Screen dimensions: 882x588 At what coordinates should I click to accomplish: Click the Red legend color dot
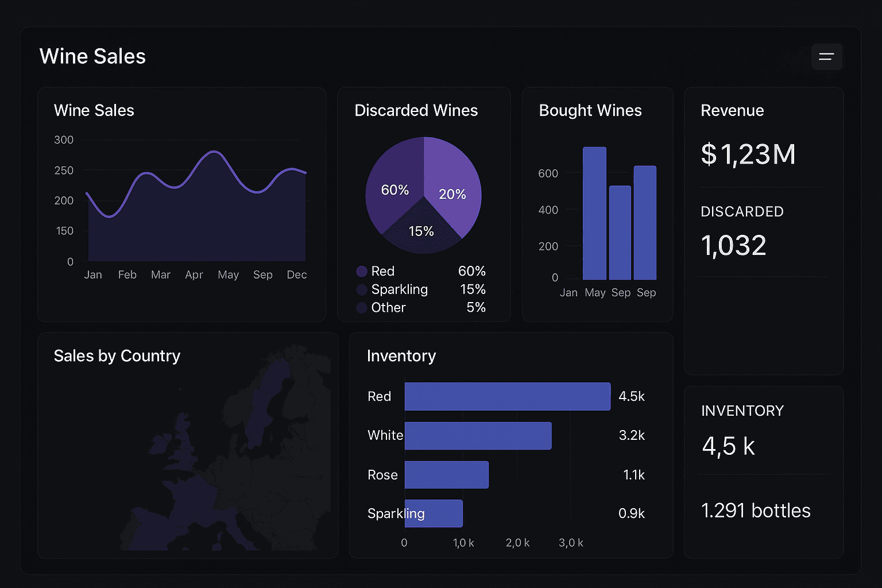coord(362,272)
